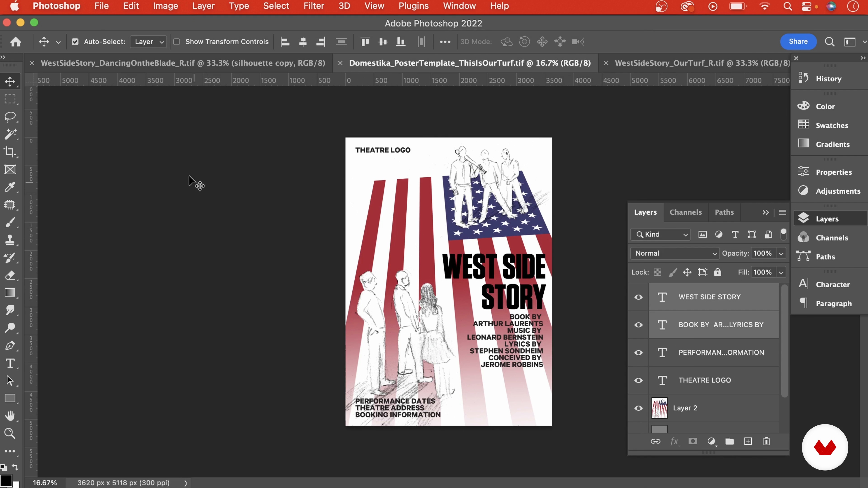Filter layers by type layers
Image resolution: width=868 pixels, height=488 pixels.
click(735, 235)
